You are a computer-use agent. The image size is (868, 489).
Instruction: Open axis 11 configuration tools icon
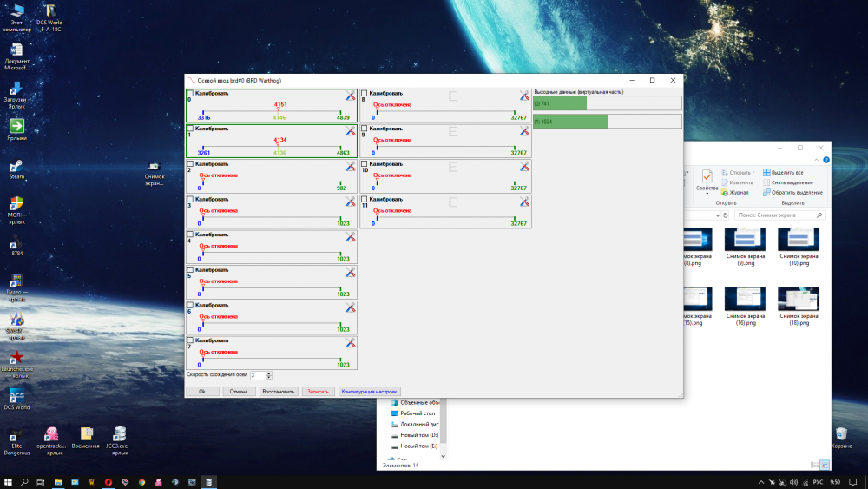click(524, 202)
